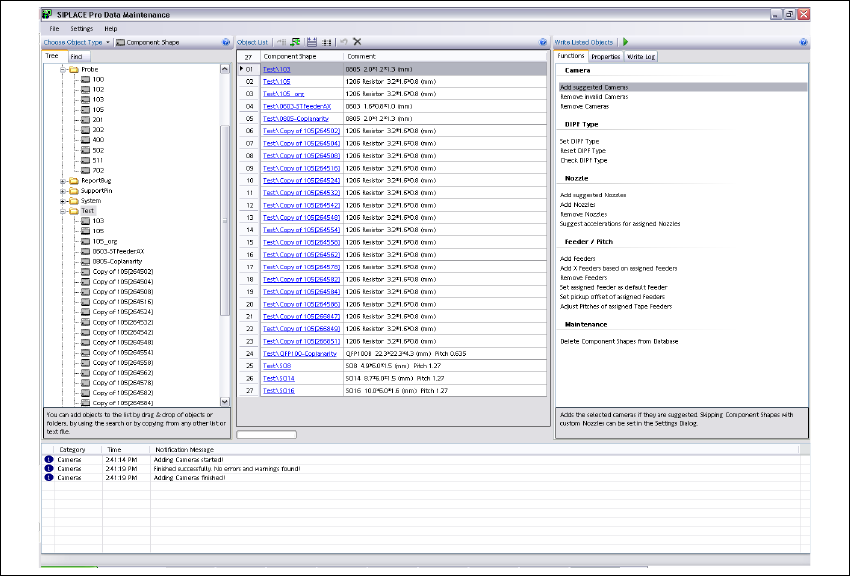Open help icon in Choose Object Type panel
Image resolution: width=850 pixels, height=576 pixels.
(225, 42)
